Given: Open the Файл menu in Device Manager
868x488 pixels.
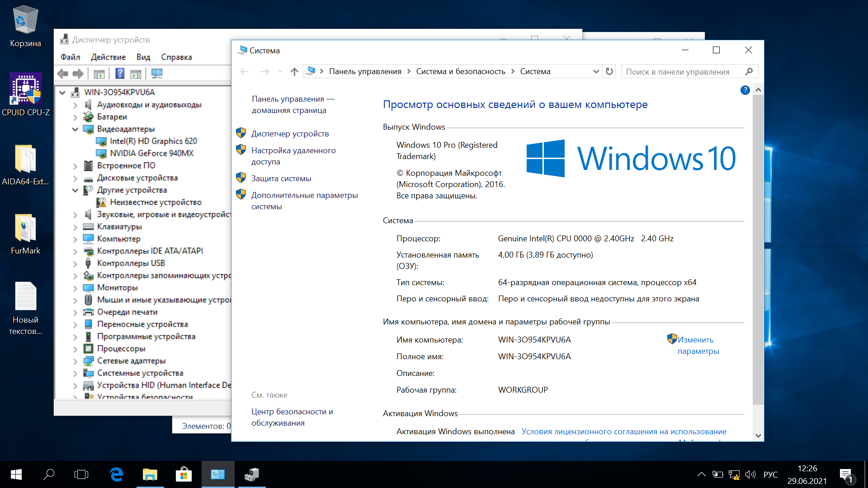Looking at the screenshot, I should coord(70,57).
